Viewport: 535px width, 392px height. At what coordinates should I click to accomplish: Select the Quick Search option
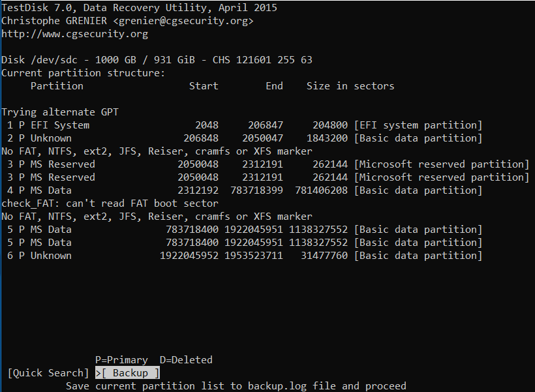click(x=48, y=373)
